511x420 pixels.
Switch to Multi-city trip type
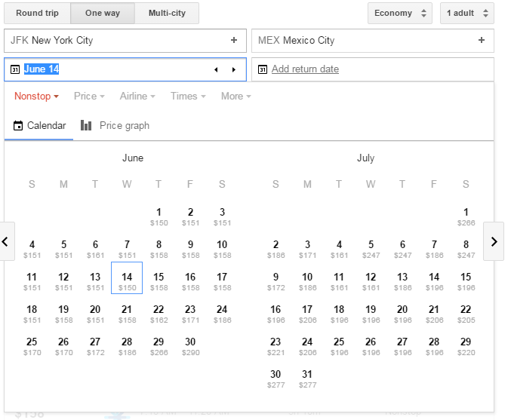click(x=168, y=13)
